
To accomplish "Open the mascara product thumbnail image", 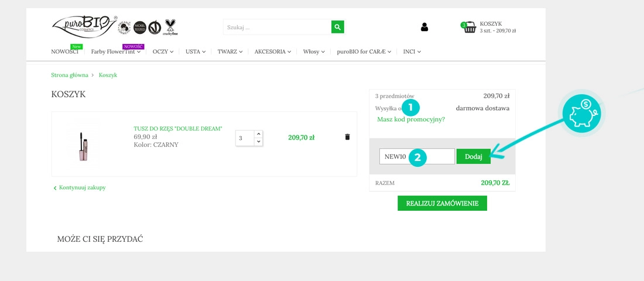I will click(x=83, y=145).
